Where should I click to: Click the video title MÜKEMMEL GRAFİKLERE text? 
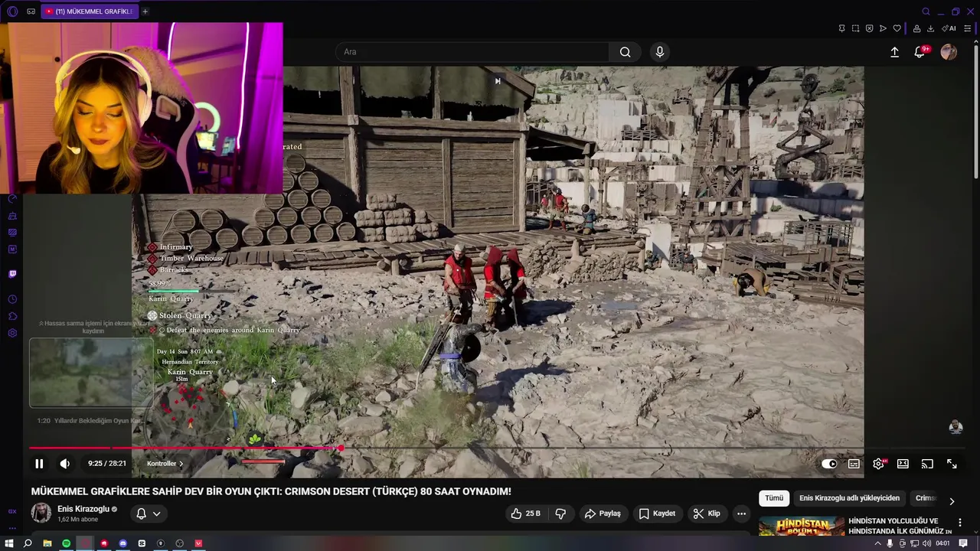coord(271,491)
